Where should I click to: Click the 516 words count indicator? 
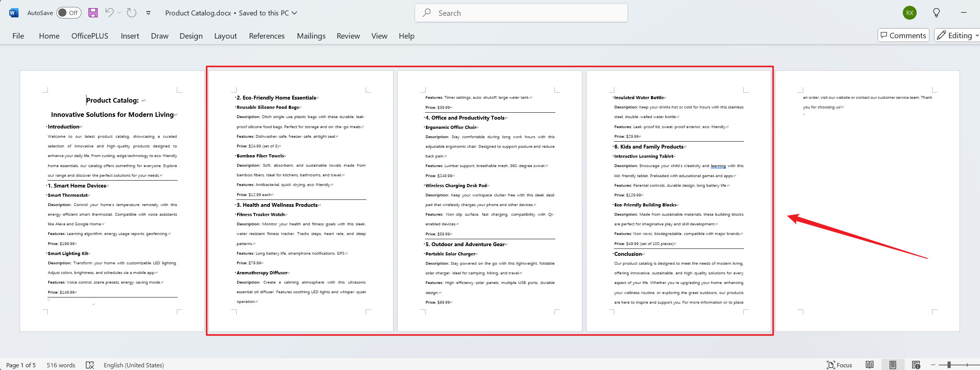tap(61, 365)
